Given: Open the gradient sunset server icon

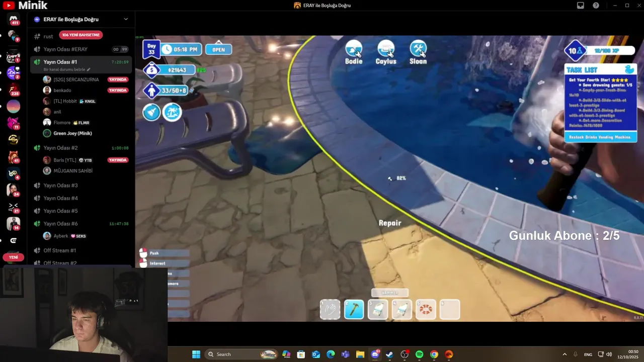Looking at the screenshot, I should click(x=14, y=107).
